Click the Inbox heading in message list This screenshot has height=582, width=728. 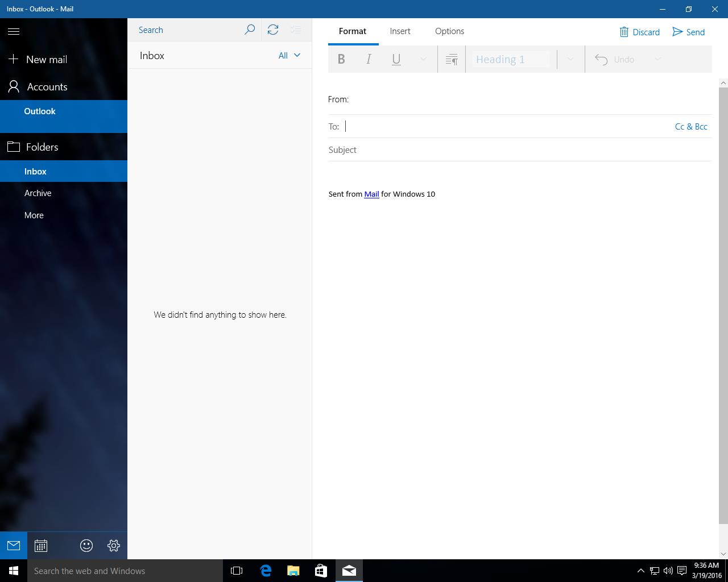coord(152,56)
